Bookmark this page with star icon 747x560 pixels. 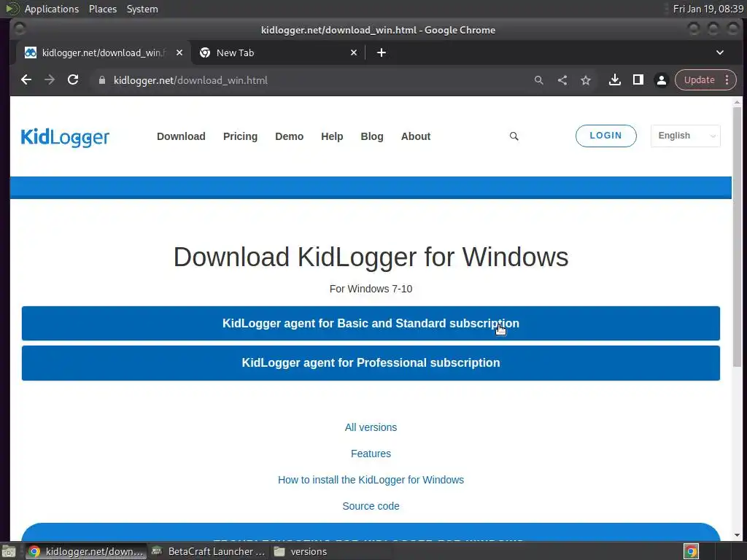coord(586,80)
